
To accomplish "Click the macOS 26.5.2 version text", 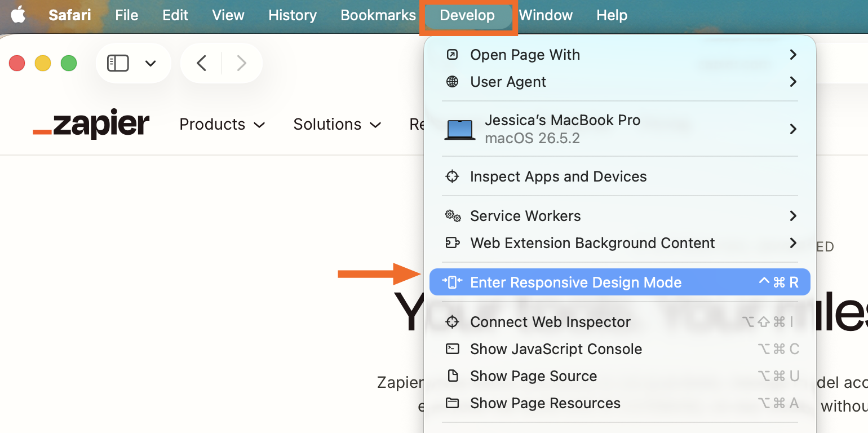I will click(532, 139).
